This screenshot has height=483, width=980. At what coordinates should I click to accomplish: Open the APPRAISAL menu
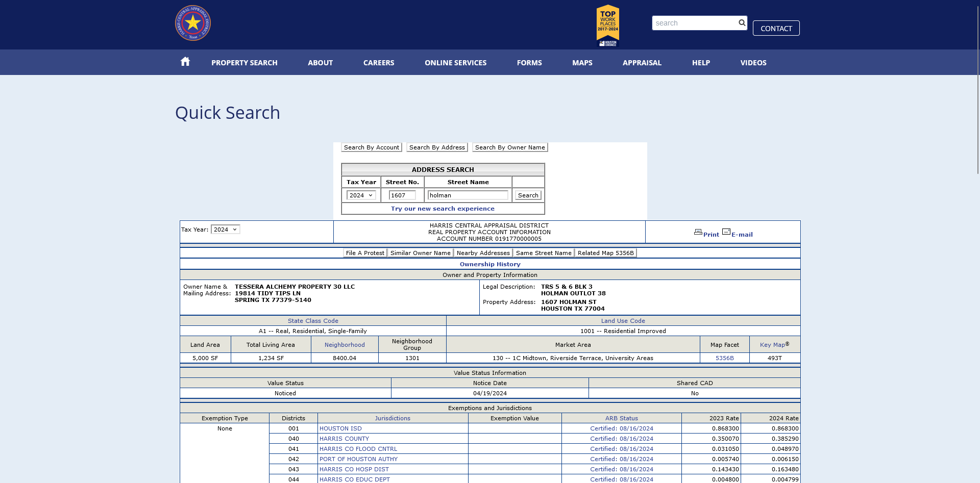[642, 63]
